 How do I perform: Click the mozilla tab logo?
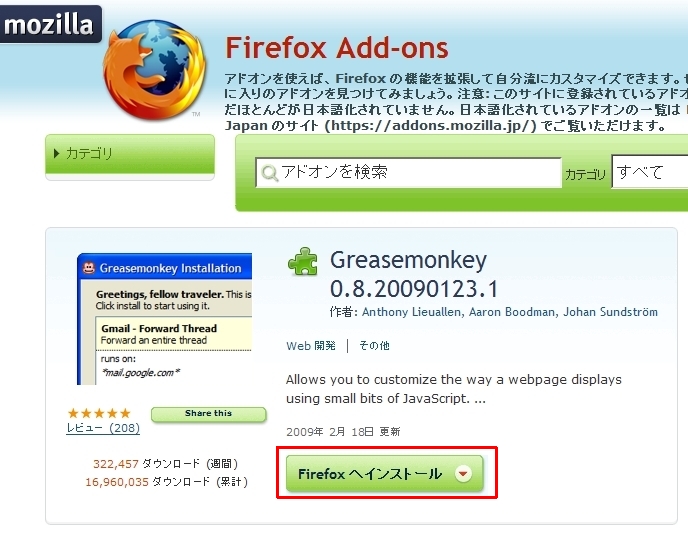[50, 24]
